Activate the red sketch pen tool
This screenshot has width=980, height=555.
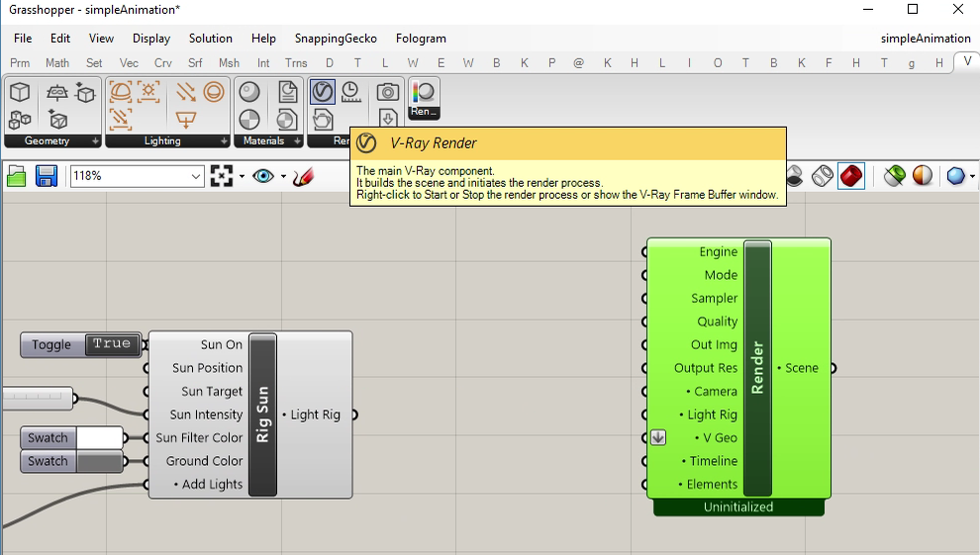pyautogui.click(x=303, y=177)
